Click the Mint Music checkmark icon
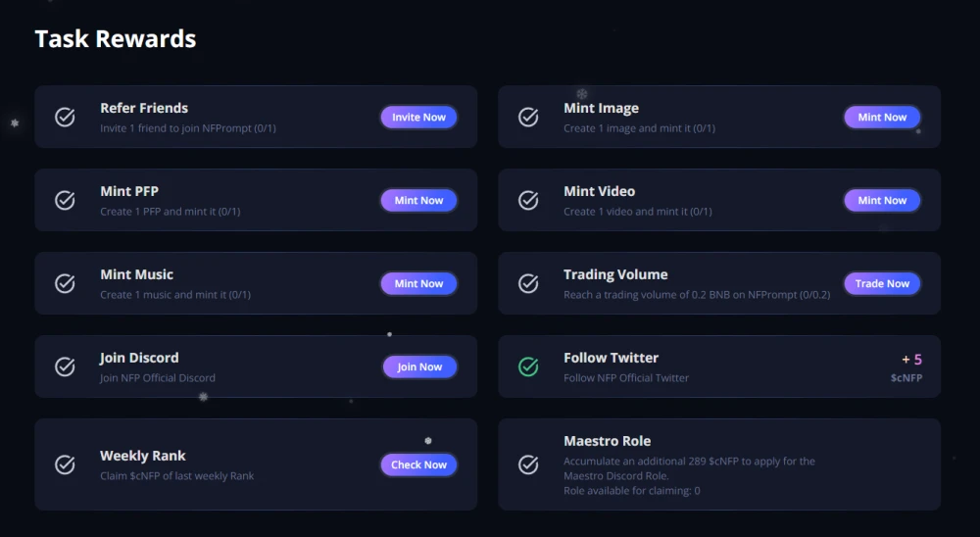This screenshot has width=980, height=537. coord(65,283)
